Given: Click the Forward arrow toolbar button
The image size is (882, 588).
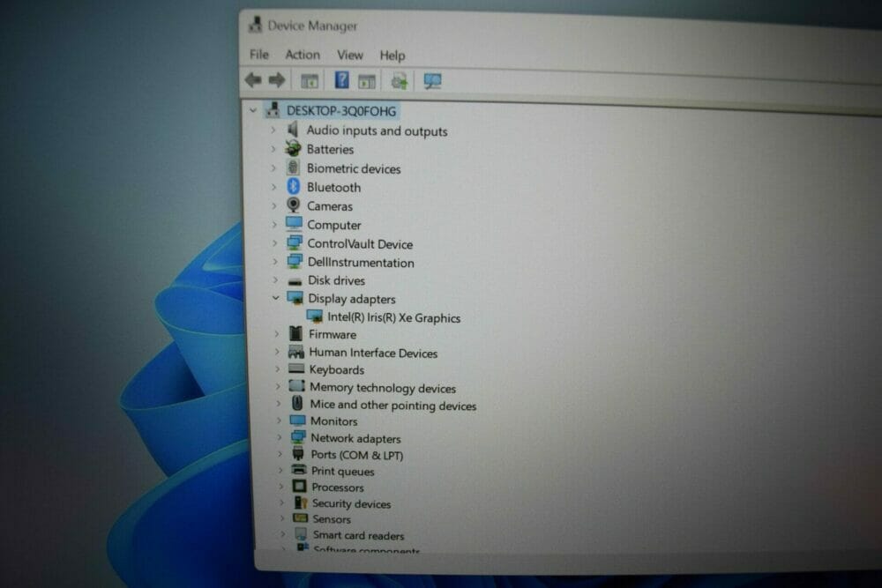Looking at the screenshot, I should coord(277,80).
